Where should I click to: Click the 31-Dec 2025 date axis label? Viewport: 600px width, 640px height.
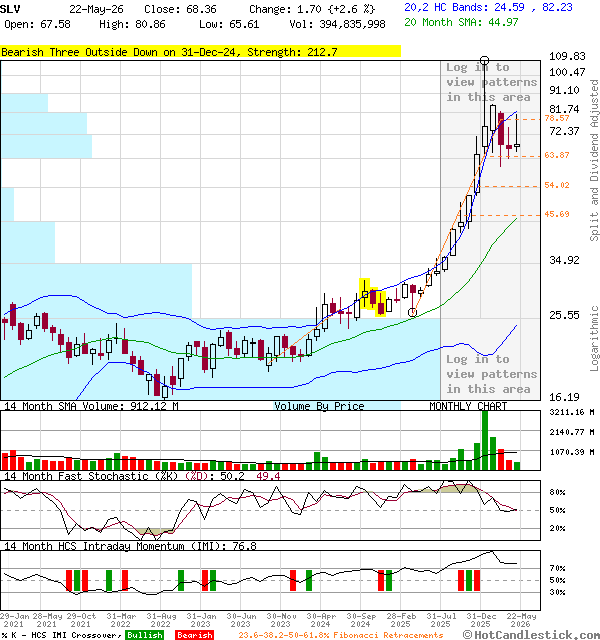[481, 620]
